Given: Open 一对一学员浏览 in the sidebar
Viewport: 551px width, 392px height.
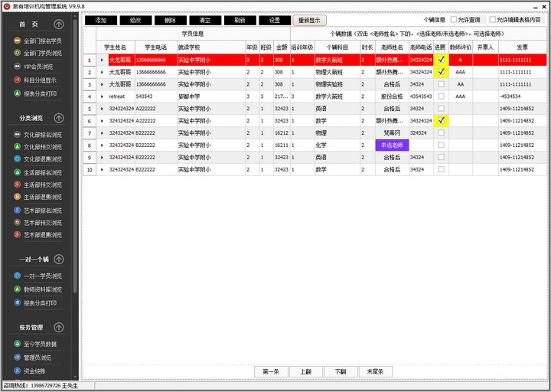Looking at the screenshot, I should tap(38, 276).
